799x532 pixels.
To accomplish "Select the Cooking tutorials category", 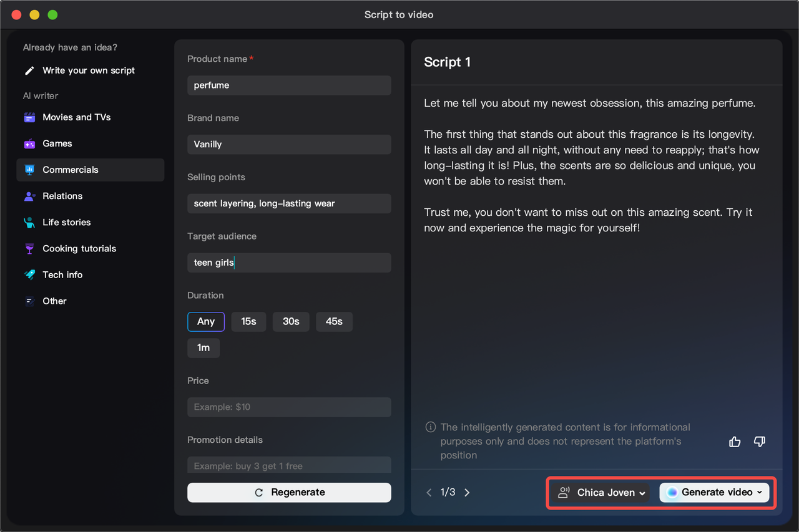I will pyautogui.click(x=91, y=248).
